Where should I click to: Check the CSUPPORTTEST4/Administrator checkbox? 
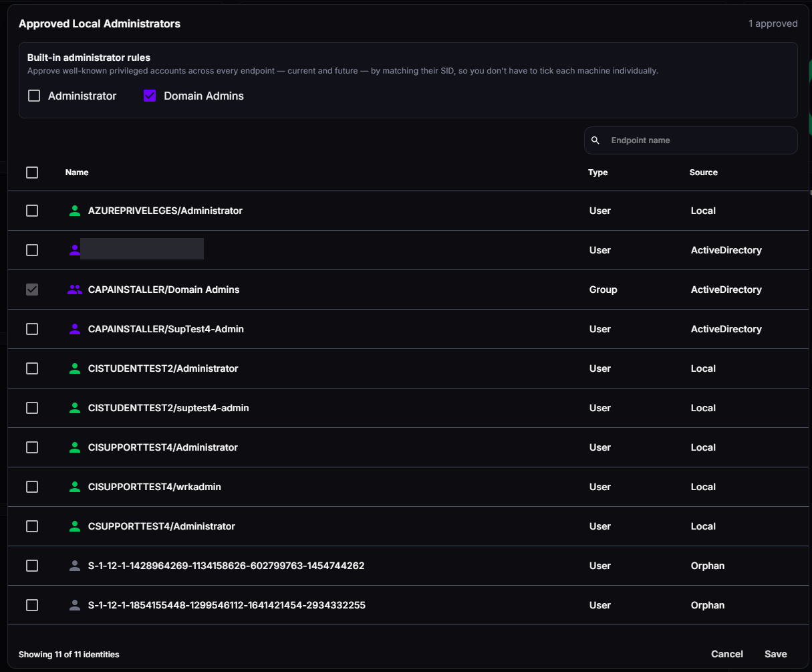(x=32, y=526)
